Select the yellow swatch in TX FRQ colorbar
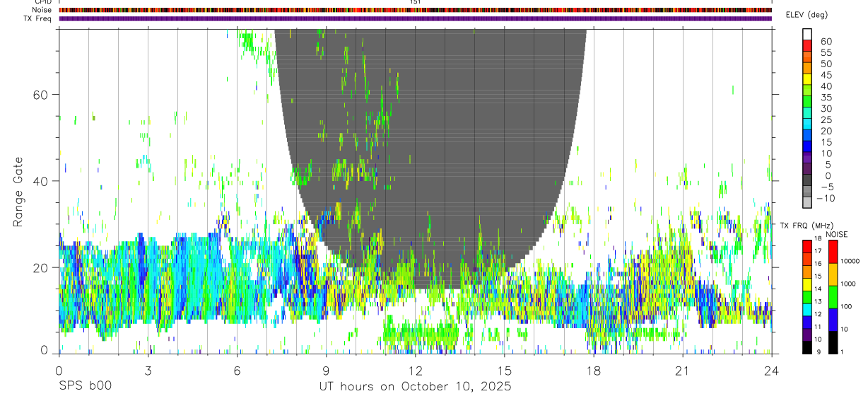The width and height of the screenshot is (868, 401). [807, 284]
